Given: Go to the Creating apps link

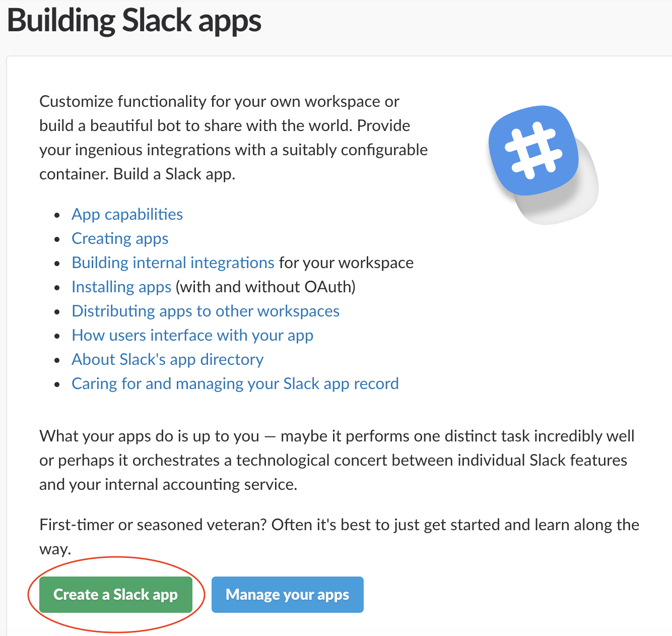Looking at the screenshot, I should click(120, 238).
